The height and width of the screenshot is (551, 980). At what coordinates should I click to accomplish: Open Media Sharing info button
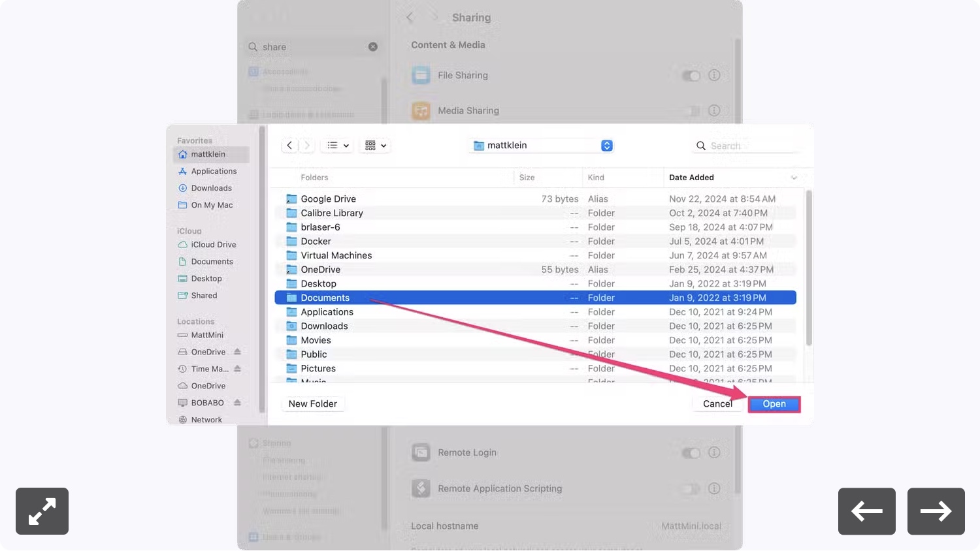pyautogui.click(x=715, y=111)
